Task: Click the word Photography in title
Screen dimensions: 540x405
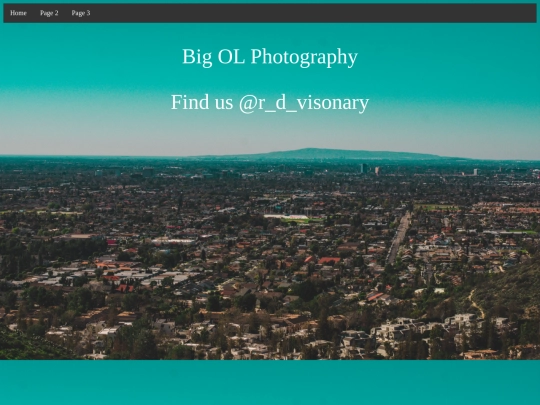Action: [x=304, y=57]
